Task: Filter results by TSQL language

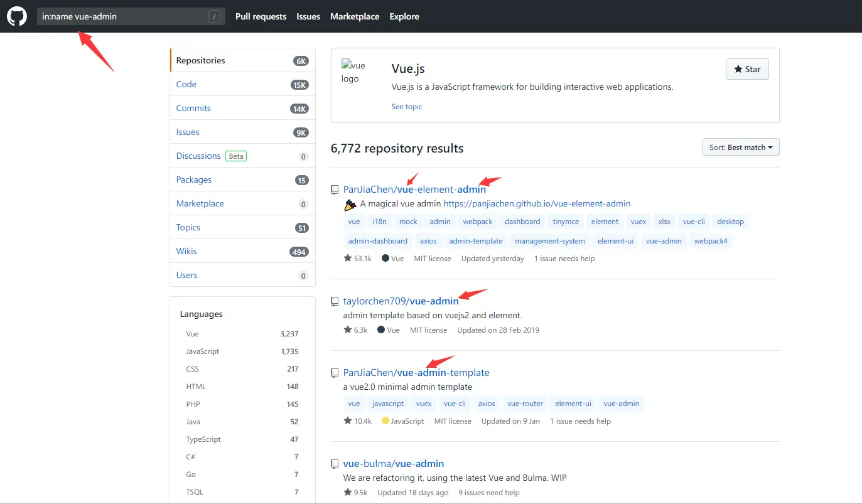Action: (x=242, y=492)
